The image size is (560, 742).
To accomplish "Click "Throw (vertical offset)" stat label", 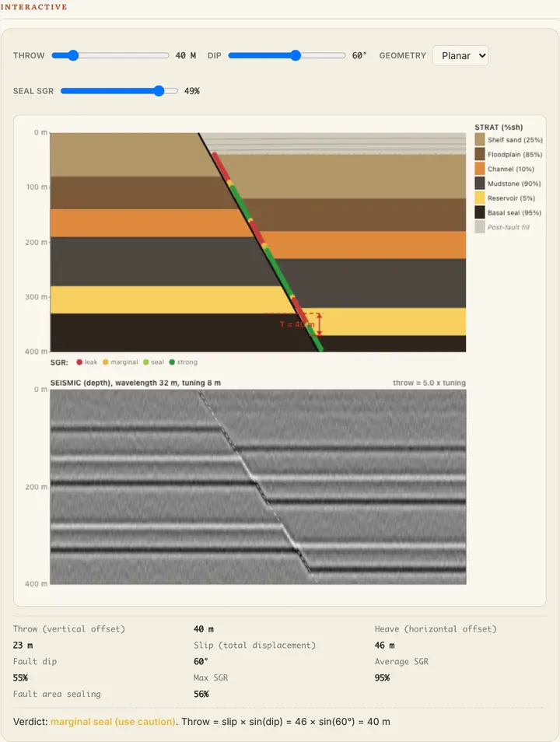I will click(x=69, y=629).
